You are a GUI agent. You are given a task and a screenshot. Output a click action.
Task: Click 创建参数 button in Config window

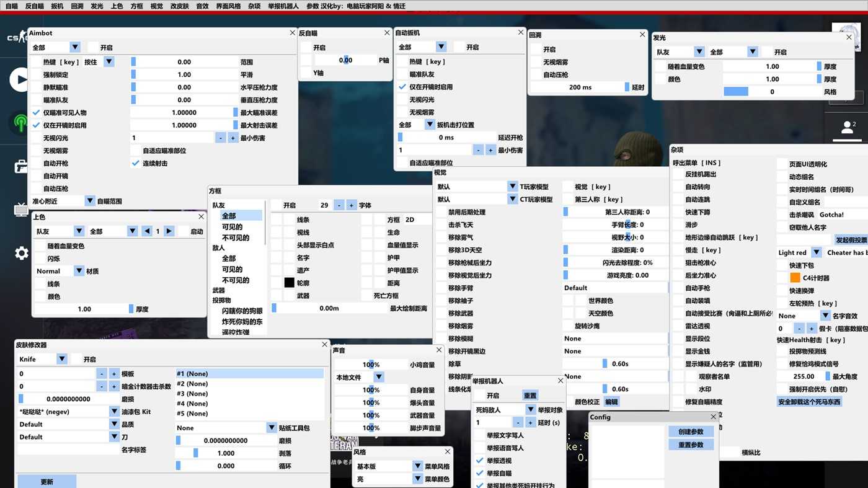(x=691, y=432)
